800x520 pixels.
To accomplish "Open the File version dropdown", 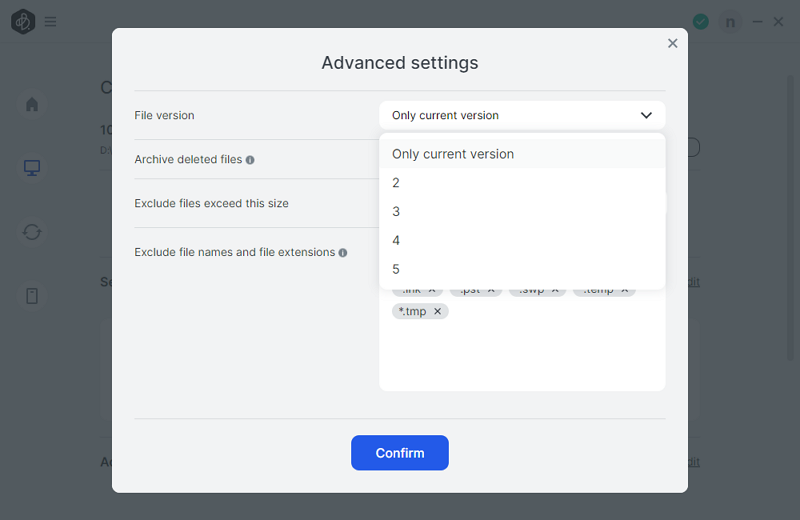I will click(522, 115).
